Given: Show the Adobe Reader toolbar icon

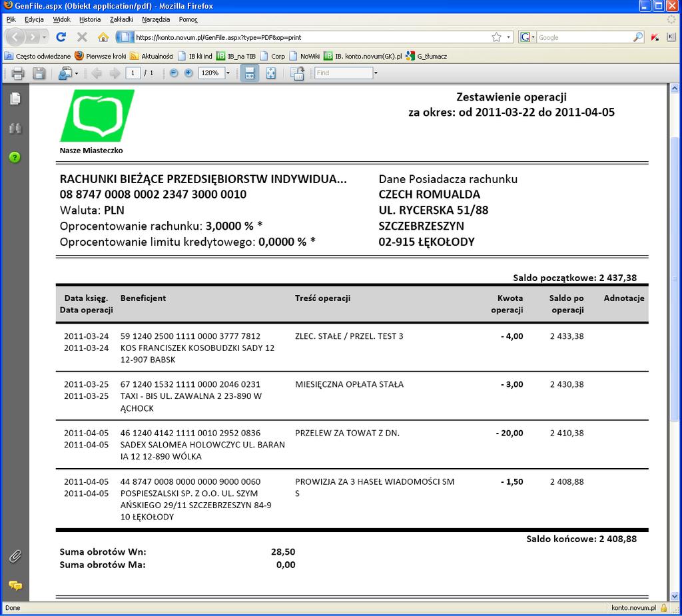Looking at the screenshot, I should point(298,73).
